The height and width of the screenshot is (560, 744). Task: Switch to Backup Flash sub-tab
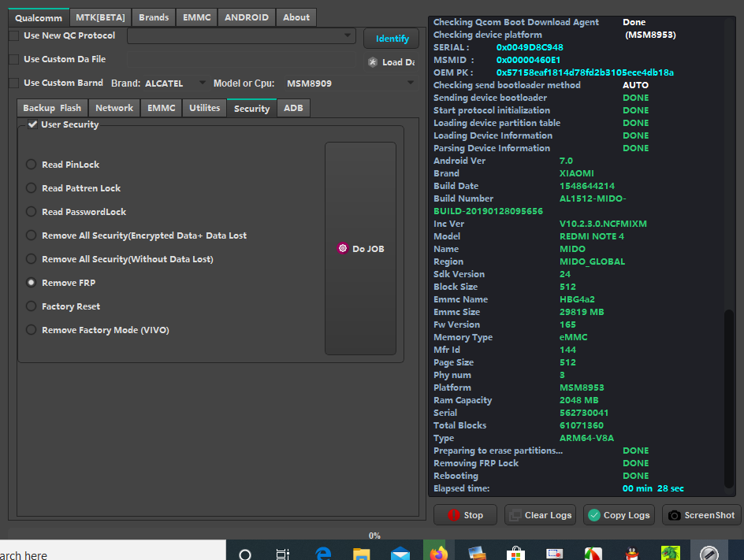pos(52,108)
